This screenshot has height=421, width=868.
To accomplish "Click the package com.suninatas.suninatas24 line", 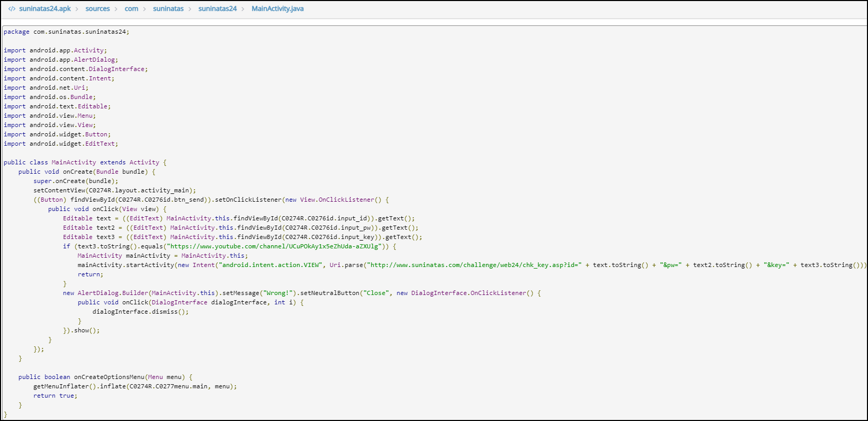I will coord(66,32).
